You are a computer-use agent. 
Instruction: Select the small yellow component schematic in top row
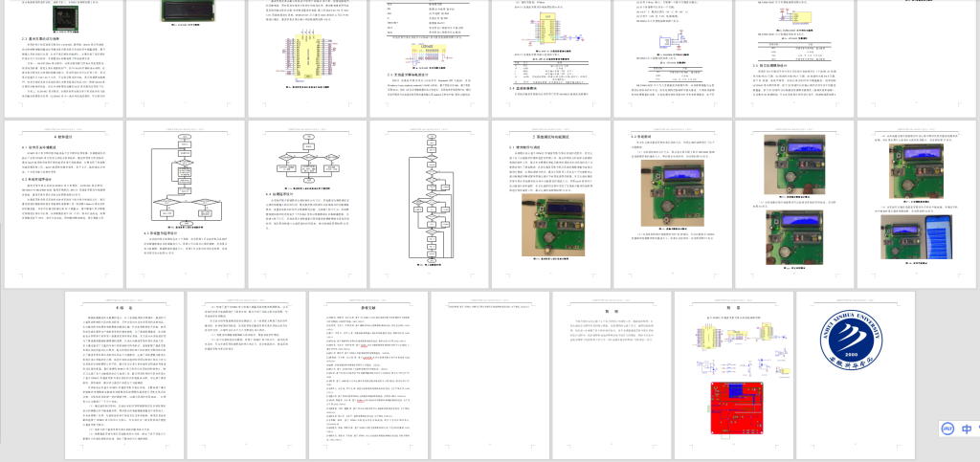coord(793,17)
